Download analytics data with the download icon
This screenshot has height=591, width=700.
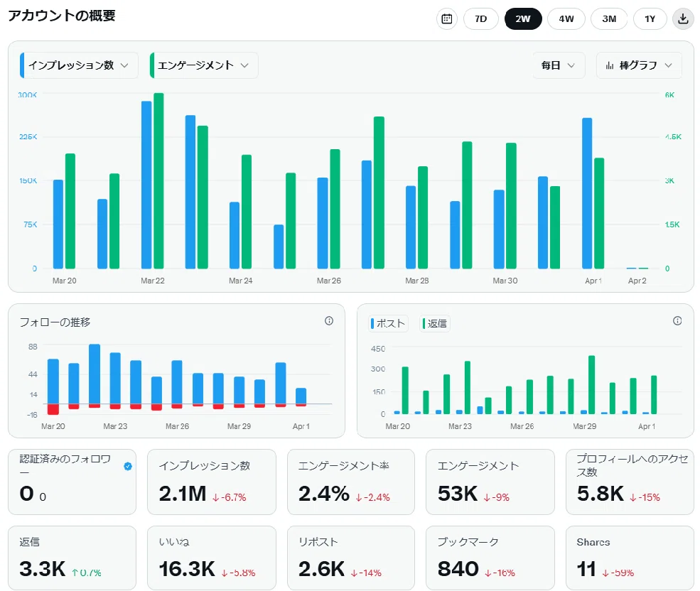pyautogui.click(x=683, y=18)
